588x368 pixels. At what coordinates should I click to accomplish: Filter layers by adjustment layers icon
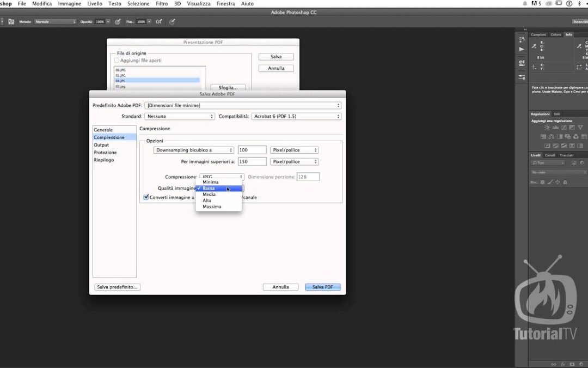tap(582, 162)
